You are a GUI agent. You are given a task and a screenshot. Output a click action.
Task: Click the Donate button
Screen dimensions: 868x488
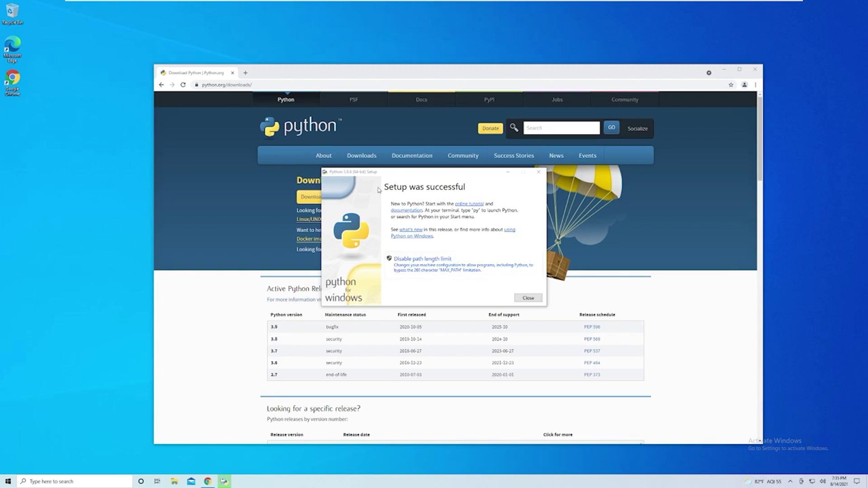(490, 128)
